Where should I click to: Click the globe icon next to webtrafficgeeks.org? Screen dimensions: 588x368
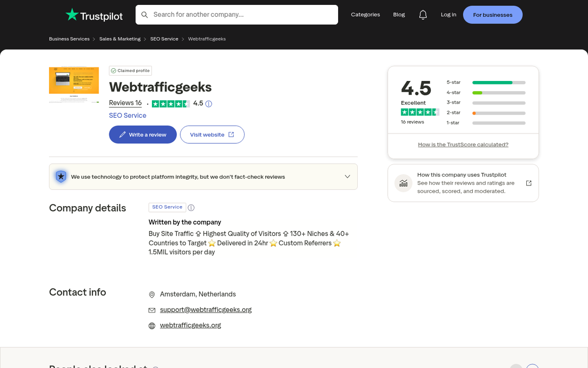(x=152, y=325)
